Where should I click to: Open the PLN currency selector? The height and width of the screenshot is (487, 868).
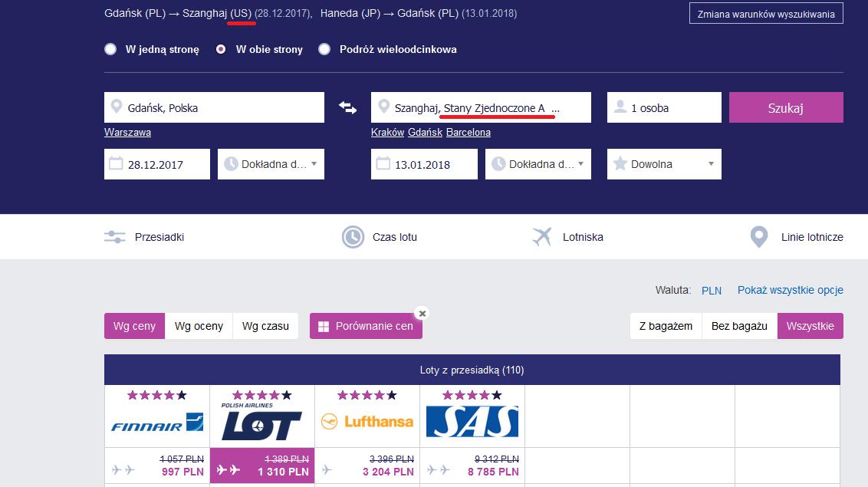(x=712, y=291)
